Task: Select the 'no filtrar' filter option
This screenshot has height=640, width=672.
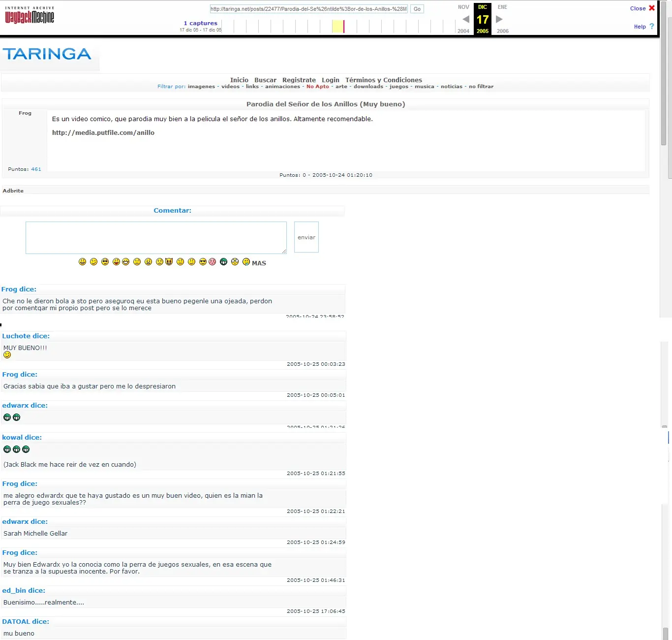Action: tap(481, 87)
